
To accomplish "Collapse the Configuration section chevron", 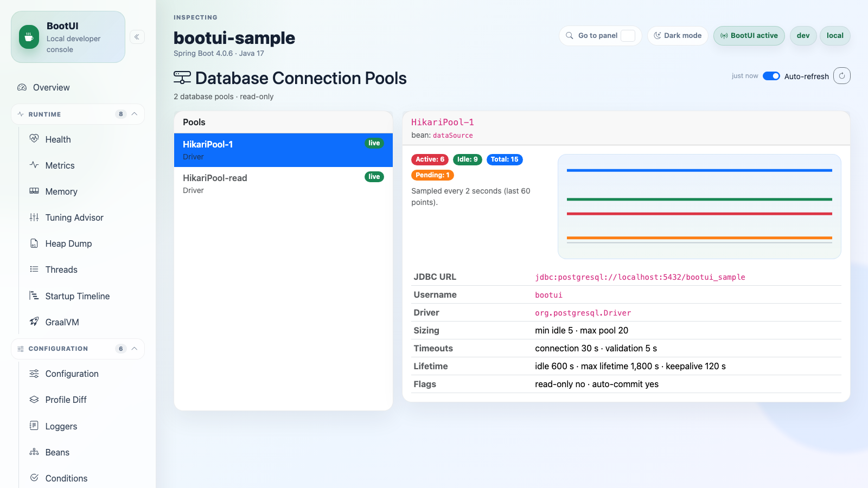I will pos(135,349).
